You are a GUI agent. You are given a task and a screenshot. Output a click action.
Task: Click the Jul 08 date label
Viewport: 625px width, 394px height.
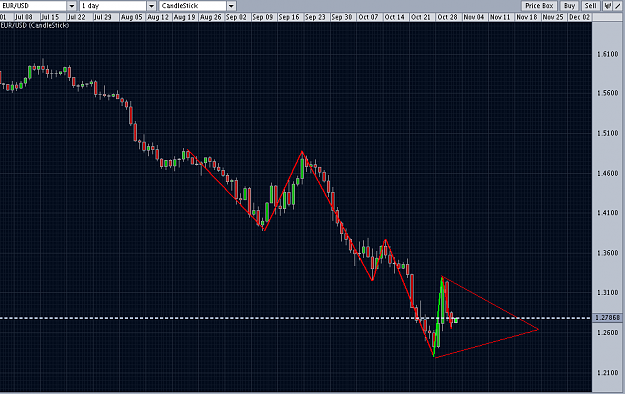24,17
